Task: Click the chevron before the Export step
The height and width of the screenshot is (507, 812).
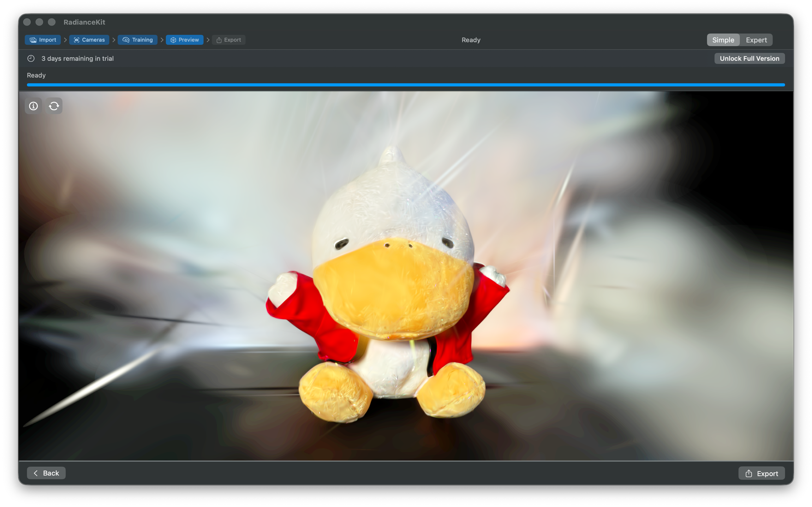Action: [x=208, y=39]
